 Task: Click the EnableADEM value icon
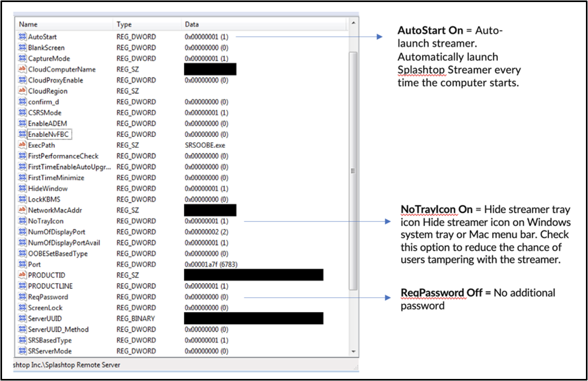point(23,124)
